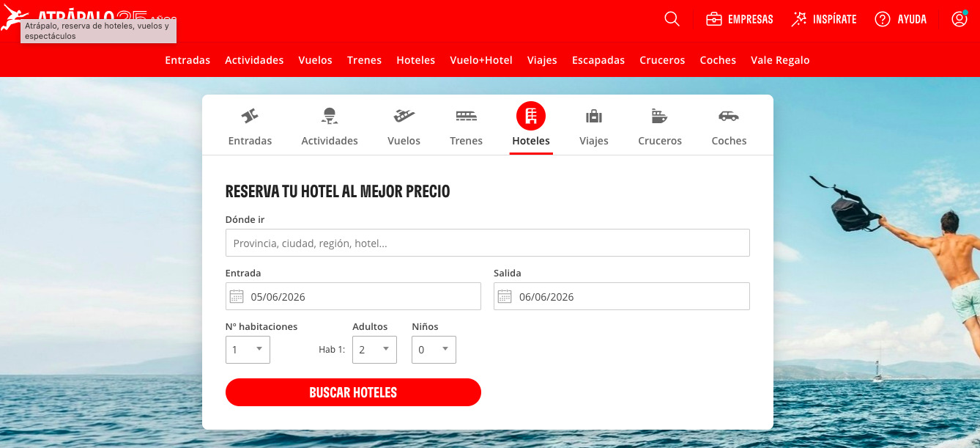Select the Trenes train icon

pos(467,116)
